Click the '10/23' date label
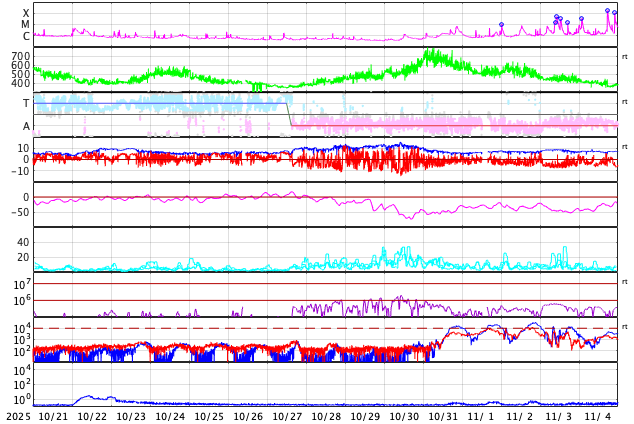This screenshot has height=424, width=634. pyautogui.click(x=131, y=417)
